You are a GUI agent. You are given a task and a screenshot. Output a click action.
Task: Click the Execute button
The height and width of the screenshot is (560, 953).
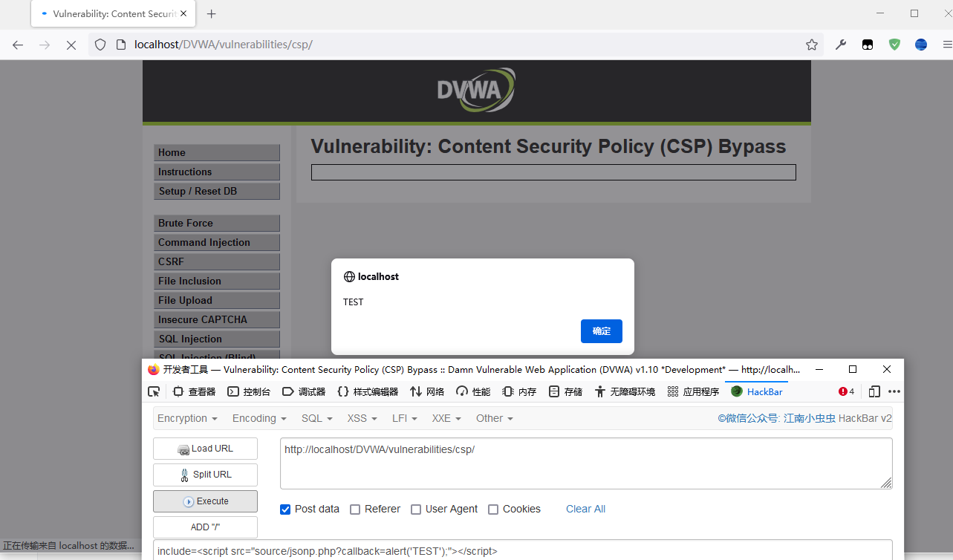pos(205,501)
